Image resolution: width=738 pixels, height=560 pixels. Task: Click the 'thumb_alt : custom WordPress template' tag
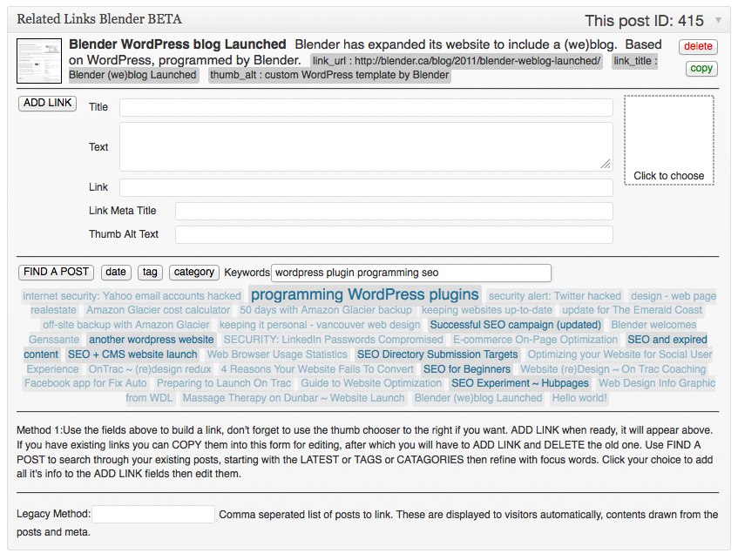(329, 75)
